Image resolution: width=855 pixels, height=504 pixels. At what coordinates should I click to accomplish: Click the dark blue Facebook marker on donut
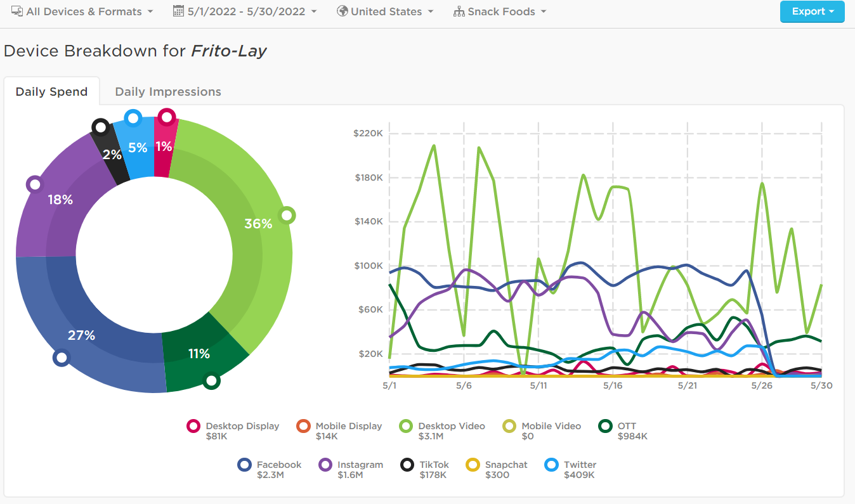tap(61, 358)
